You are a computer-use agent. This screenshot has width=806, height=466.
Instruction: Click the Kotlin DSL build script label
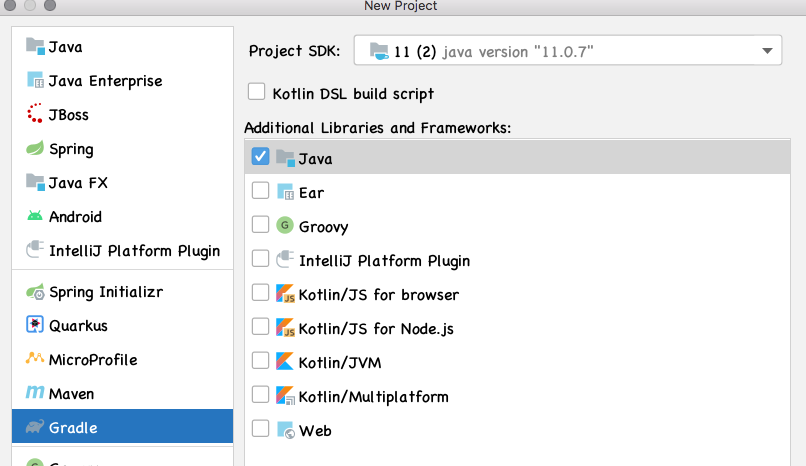[x=353, y=94]
